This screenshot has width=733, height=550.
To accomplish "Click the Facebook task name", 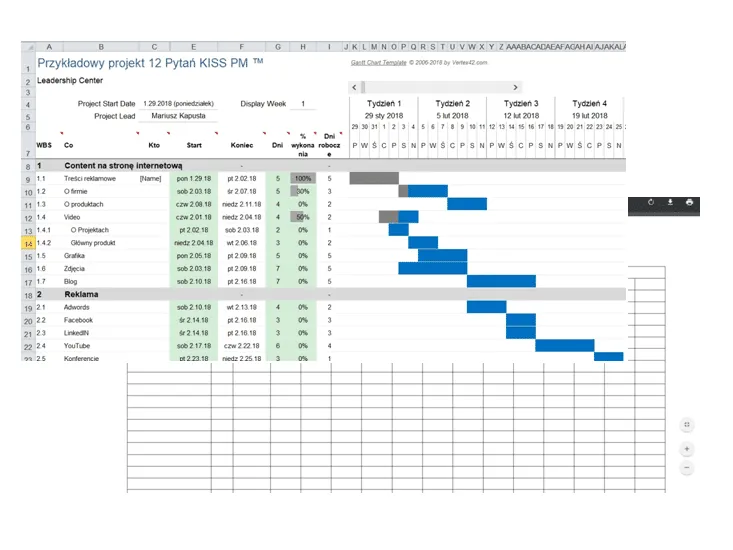I will [x=79, y=320].
